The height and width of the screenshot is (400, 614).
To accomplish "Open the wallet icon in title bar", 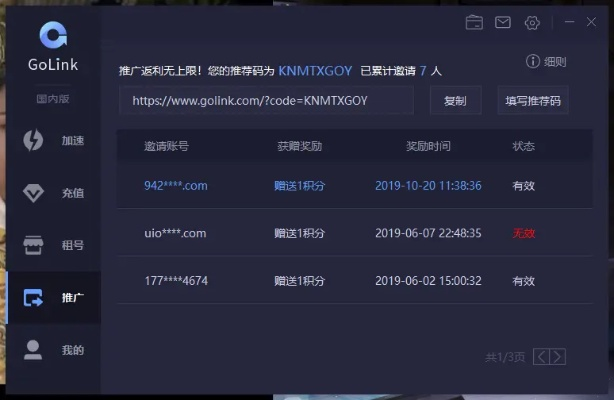I will 474,22.
